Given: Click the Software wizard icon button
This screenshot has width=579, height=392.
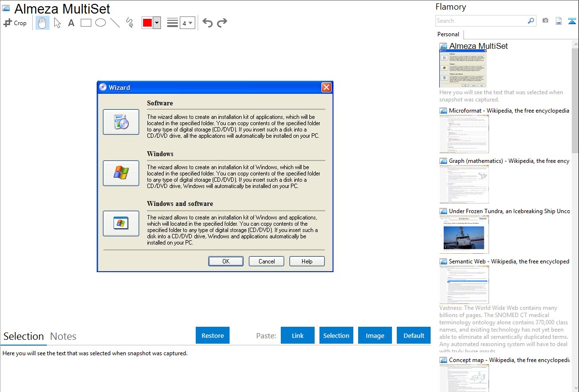Looking at the screenshot, I should click(121, 122).
